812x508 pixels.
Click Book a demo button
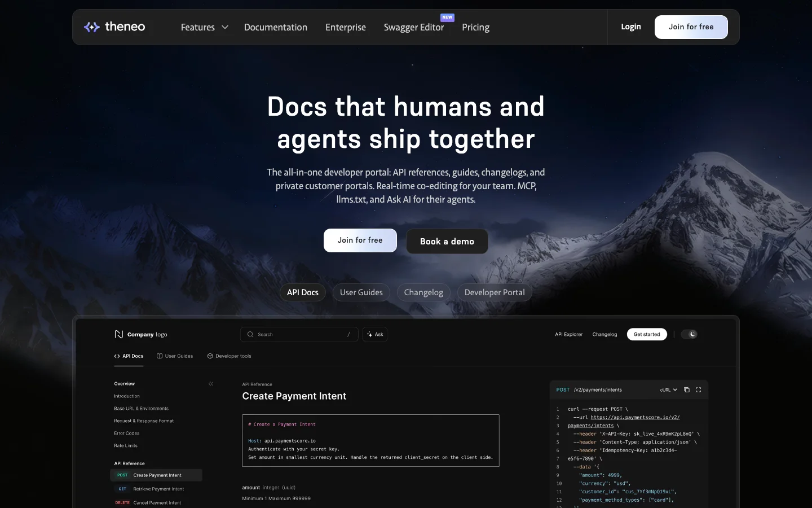pos(447,241)
